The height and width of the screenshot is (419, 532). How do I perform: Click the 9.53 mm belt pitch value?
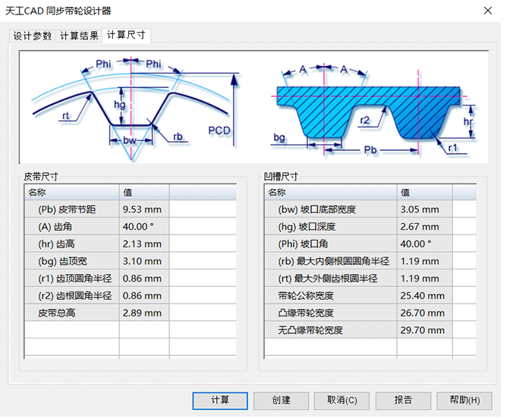click(143, 209)
